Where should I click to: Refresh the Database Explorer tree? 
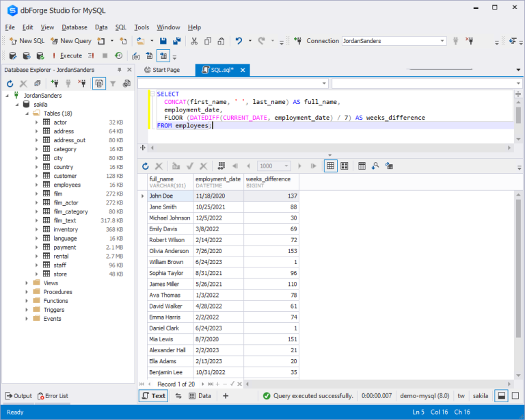[x=10, y=83]
